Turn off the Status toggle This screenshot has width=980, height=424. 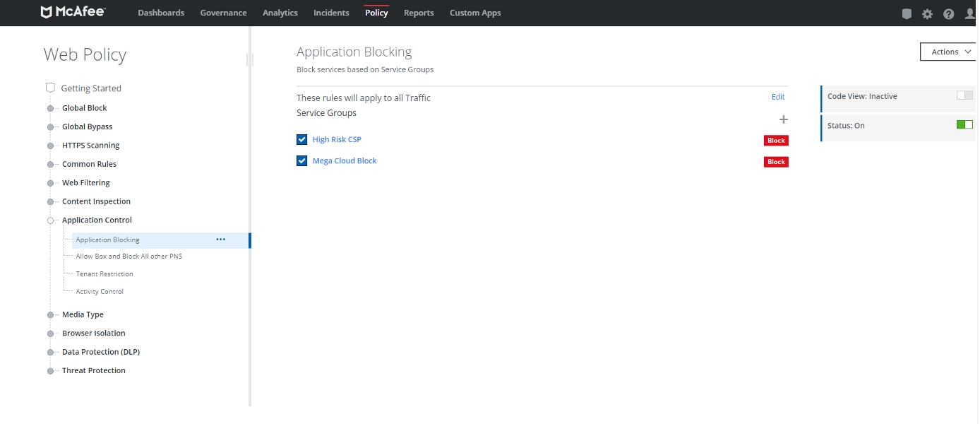(964, 125)
